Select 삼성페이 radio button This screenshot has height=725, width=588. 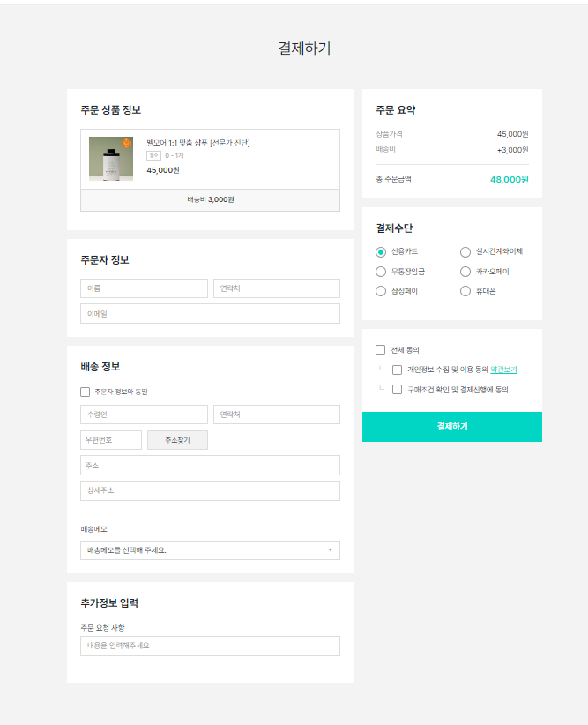381,291
